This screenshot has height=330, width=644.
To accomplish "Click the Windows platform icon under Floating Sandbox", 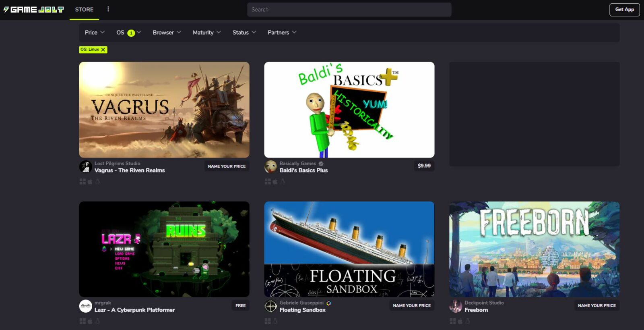I will [268, 321].
